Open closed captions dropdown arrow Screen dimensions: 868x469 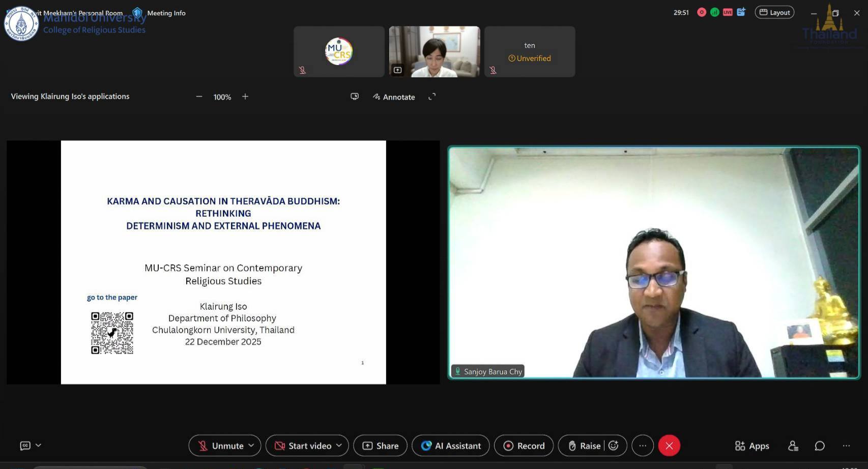(x=39, y=446)
